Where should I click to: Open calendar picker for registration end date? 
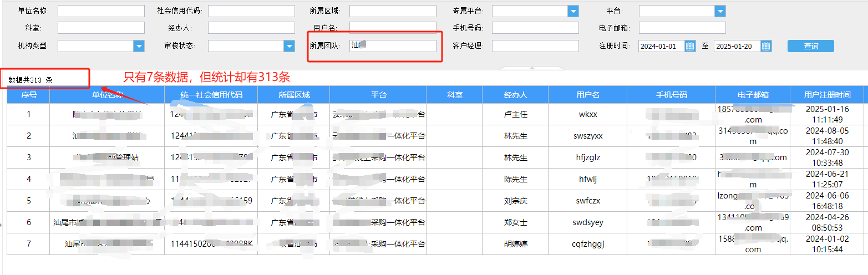[x=766, y=46]
